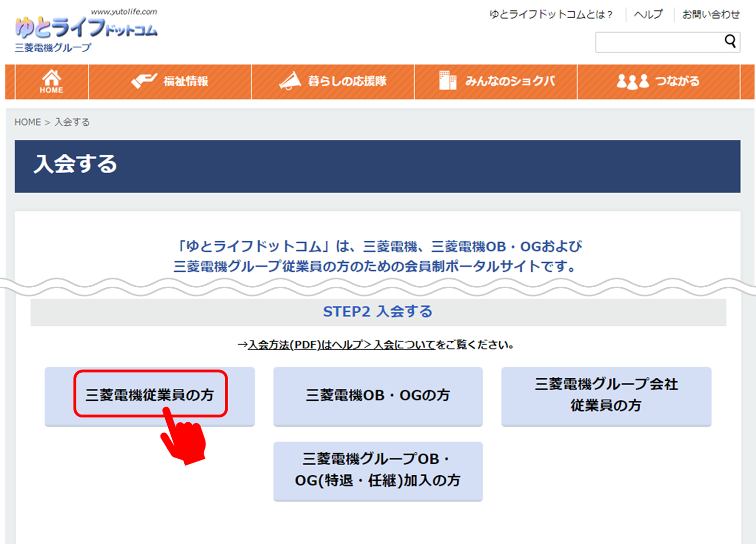Click the magnifier search icon

coord(730,42)
